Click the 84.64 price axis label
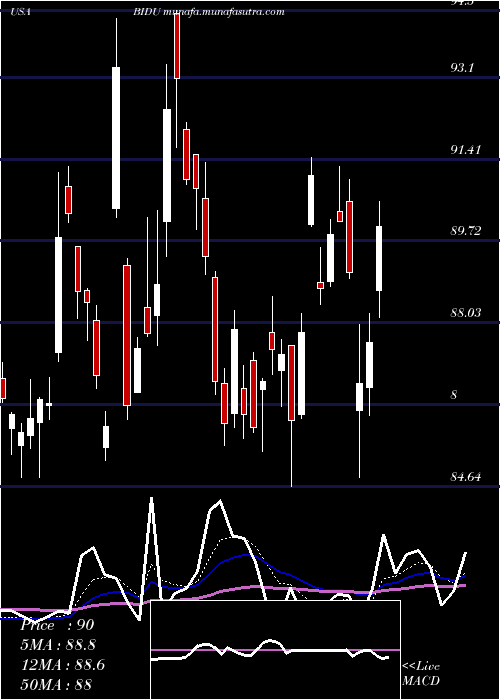 466,477
